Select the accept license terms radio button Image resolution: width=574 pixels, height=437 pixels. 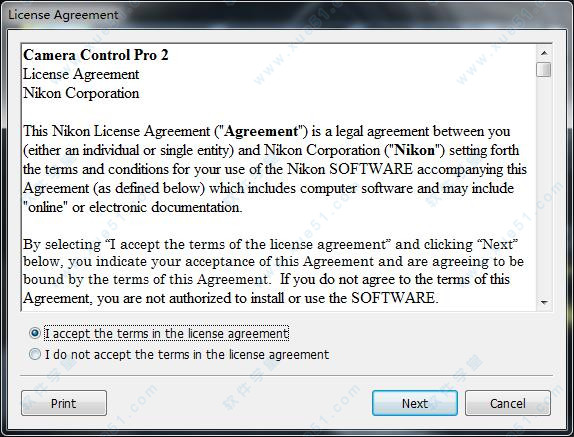click(x=35, y=333)
